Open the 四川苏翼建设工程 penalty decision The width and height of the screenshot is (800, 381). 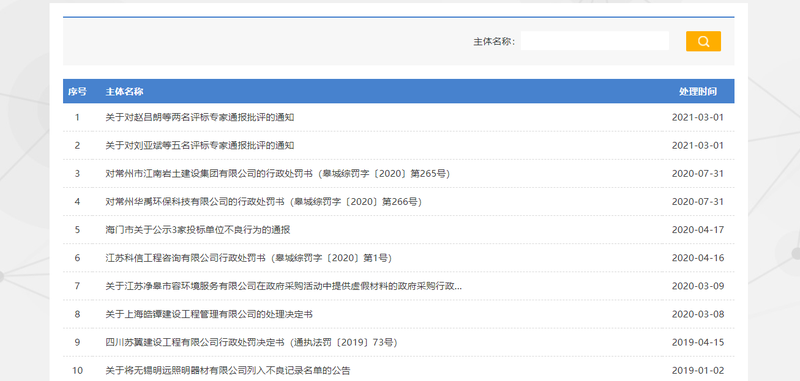[252, 342]
